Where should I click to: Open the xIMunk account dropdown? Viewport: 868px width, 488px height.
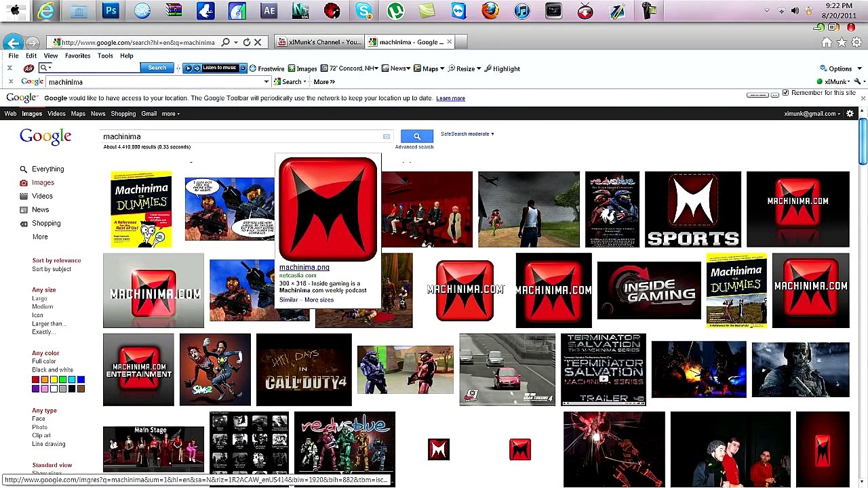point(837,81)
